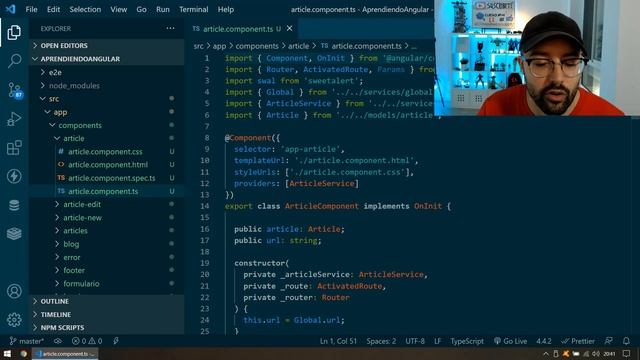Viewport: 640px width, 360px height.
Task: Click the VS Code logo icon
Action: click(10, 9)
